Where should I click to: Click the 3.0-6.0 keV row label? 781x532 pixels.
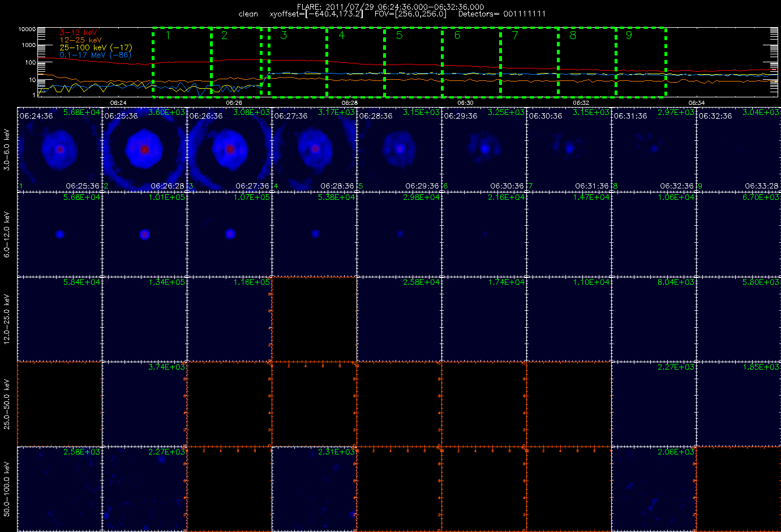pos(7,149)
